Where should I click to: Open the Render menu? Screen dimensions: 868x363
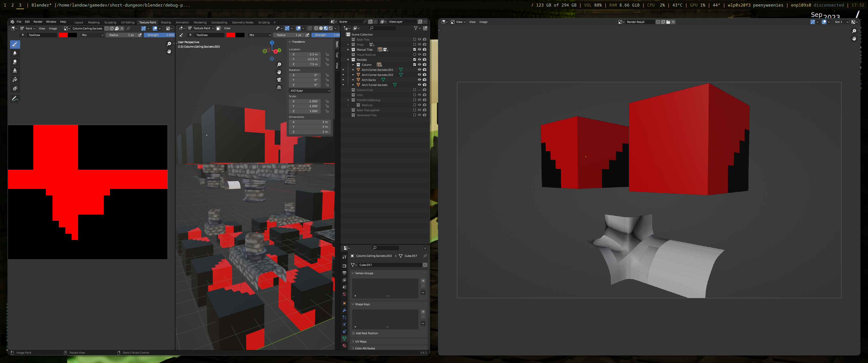(38, 21)
